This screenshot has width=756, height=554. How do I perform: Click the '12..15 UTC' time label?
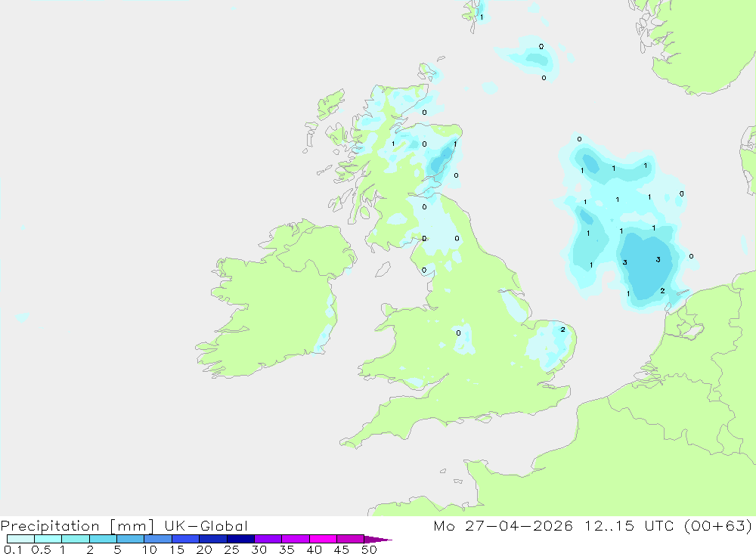click(629, 525)
